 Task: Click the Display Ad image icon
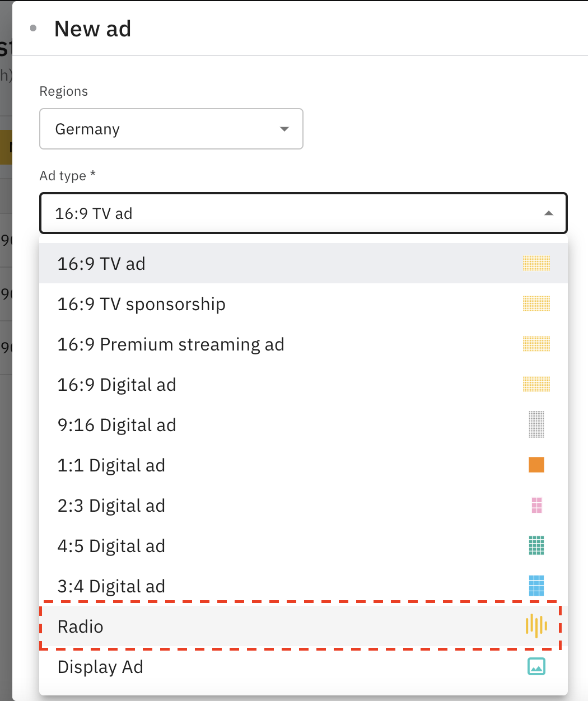point(536,666)
